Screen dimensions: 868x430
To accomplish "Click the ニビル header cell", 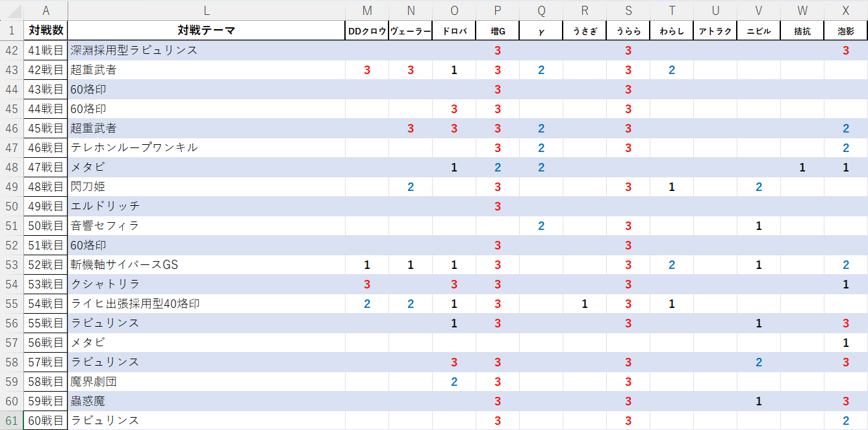I will point(759,31).
